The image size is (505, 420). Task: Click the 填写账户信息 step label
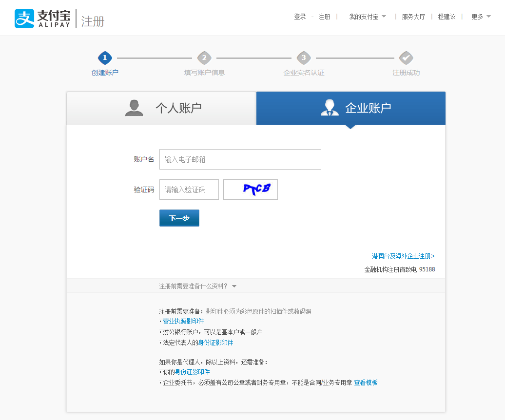pos(205,73)
